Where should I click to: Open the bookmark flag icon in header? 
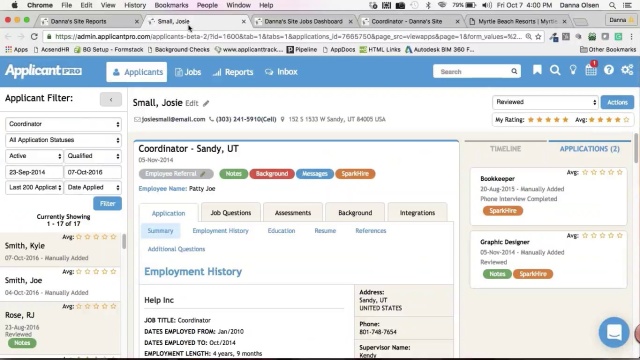coord(537,70)
